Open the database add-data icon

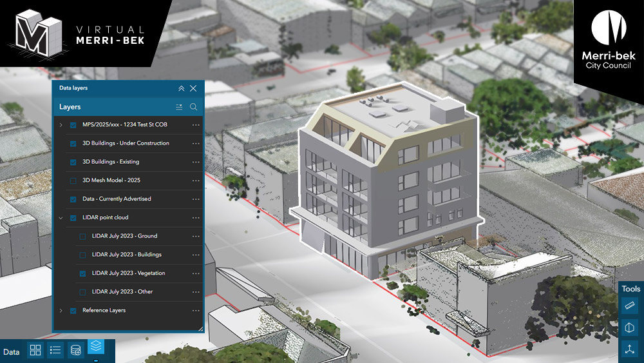(76, 350)
